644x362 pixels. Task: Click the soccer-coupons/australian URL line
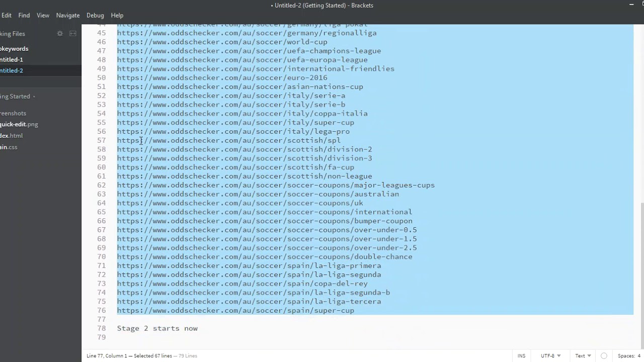tap(258, 194)
